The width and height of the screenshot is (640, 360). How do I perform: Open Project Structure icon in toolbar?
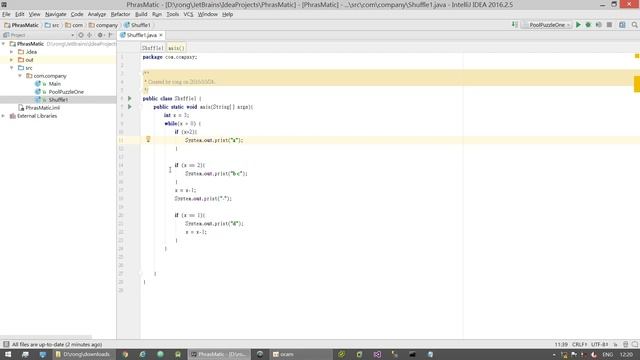[x=622, y=25]
